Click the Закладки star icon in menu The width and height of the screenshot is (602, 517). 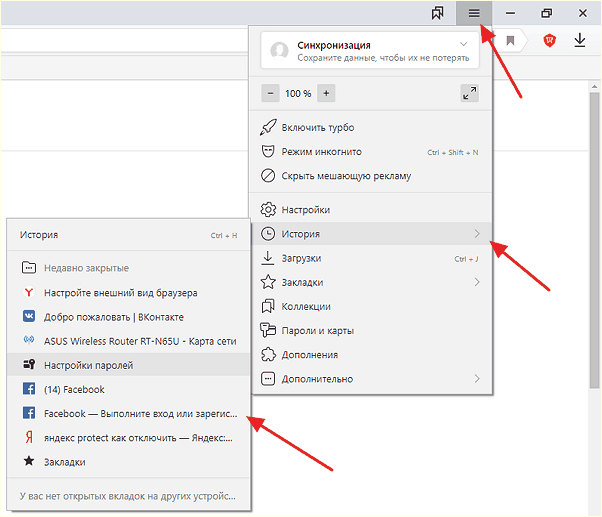click(268, 282)
